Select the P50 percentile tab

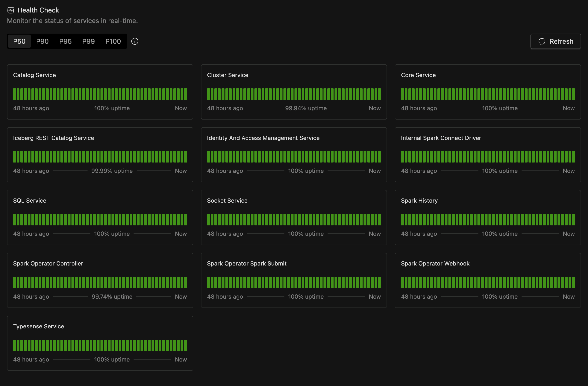pyautogui.click(x=19, y=41)
